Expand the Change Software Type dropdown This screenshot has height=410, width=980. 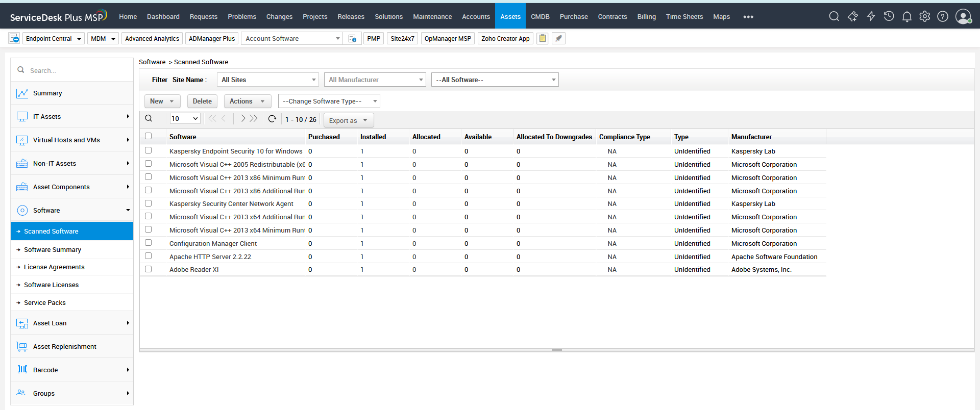pos(329,101)
